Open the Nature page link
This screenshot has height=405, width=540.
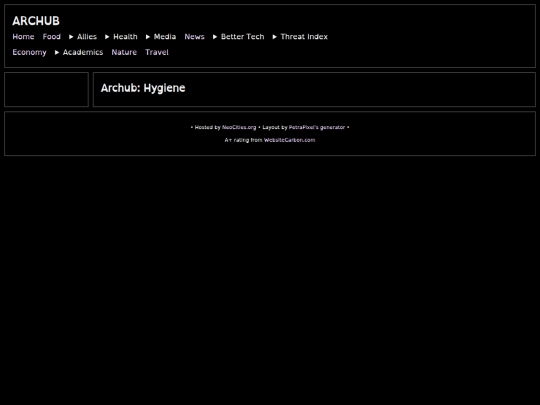[x=124, y=52]
